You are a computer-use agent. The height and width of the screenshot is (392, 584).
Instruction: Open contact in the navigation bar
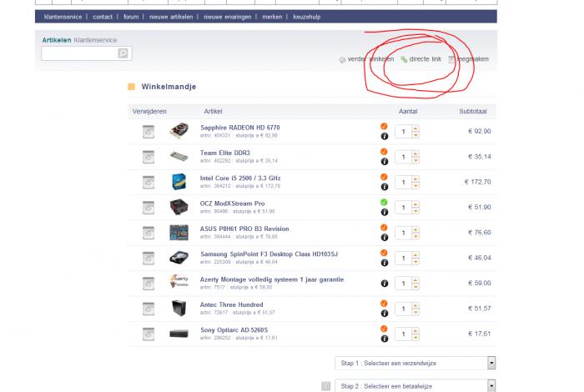pos(103,17)
